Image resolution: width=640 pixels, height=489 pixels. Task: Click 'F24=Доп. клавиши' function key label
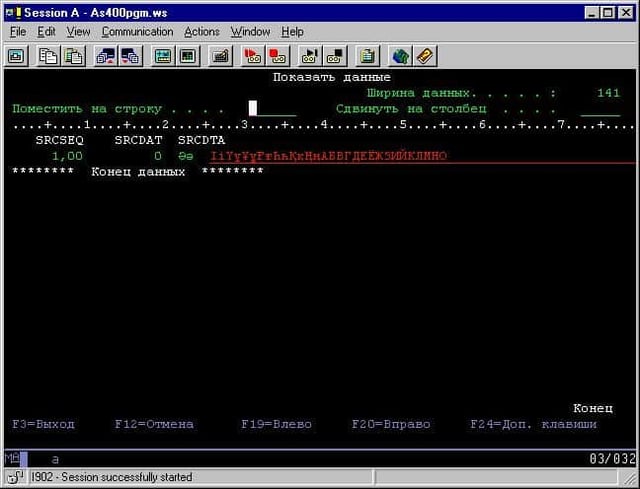coord(533,424)
